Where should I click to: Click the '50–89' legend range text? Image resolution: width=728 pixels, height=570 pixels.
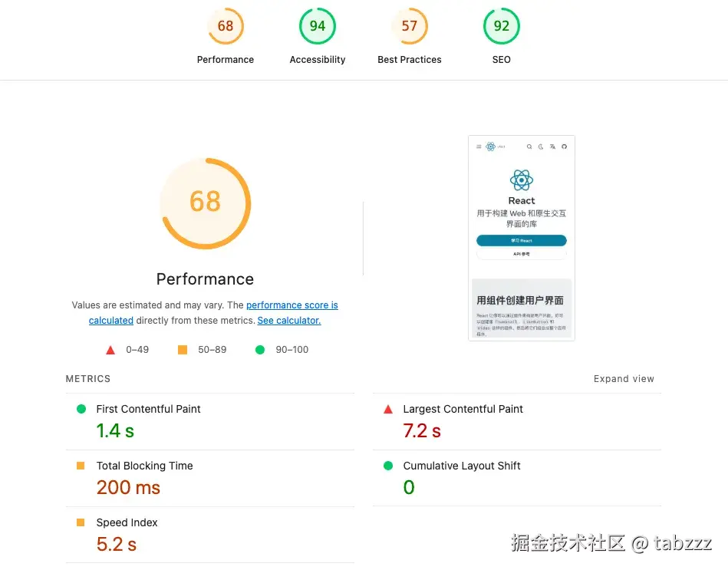[x=212, y=350]
